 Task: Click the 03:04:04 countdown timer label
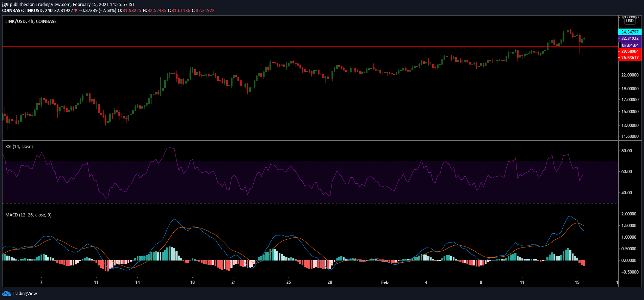point(630,45)
